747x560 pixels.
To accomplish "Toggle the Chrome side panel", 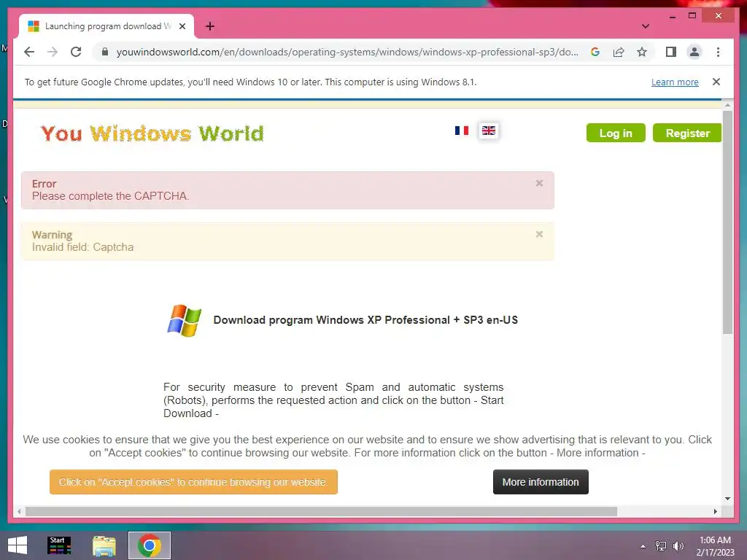I will pos(671,52).
